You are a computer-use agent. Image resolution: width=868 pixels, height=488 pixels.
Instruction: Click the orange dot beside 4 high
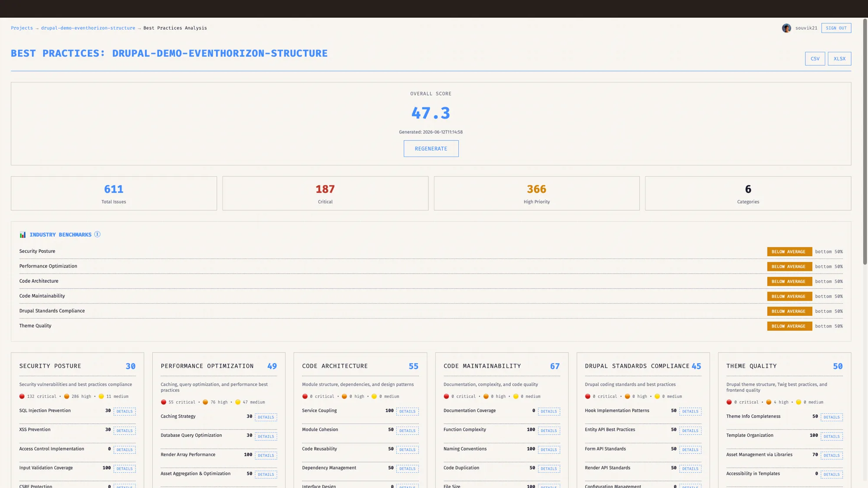click(769, 402)
